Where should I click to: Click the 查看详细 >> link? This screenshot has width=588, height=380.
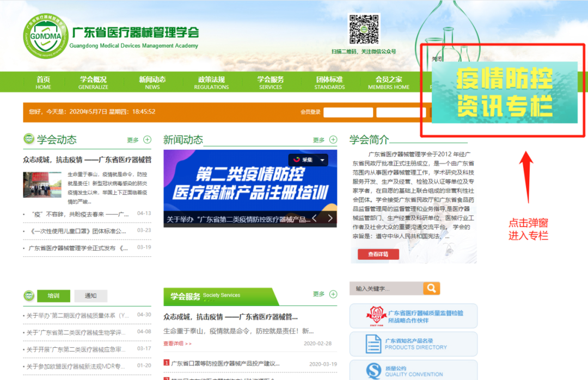tap(177, 343)
